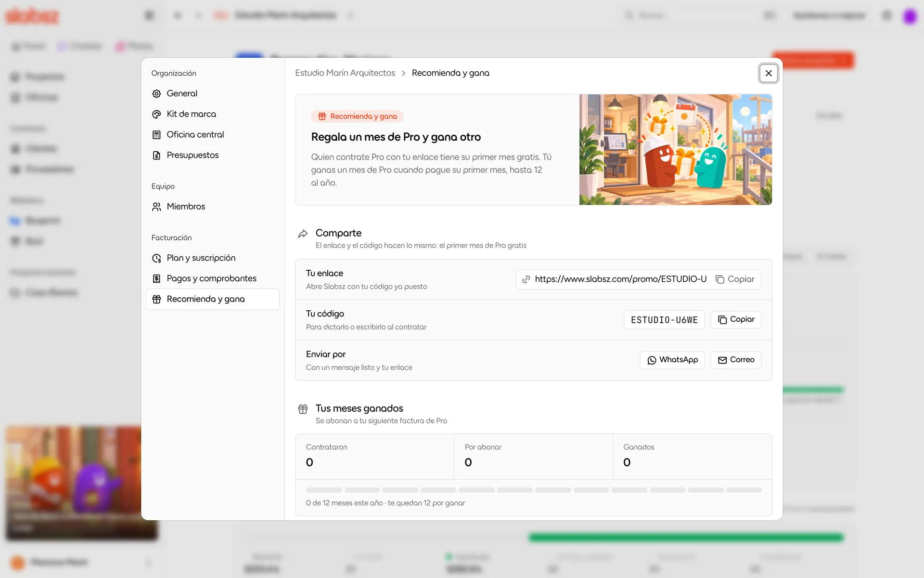Copy the referral link with Copiar
The image size is (924, 578).
735,279
